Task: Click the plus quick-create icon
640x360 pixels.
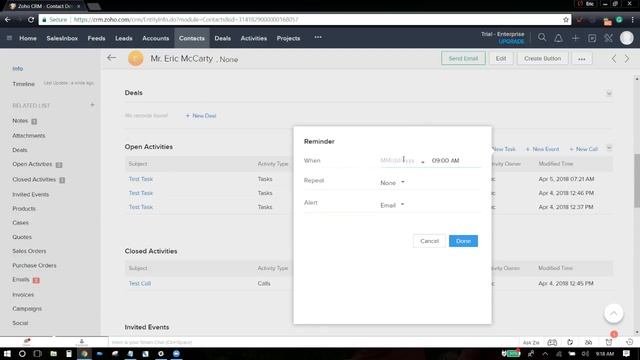Action: (575, 38)
